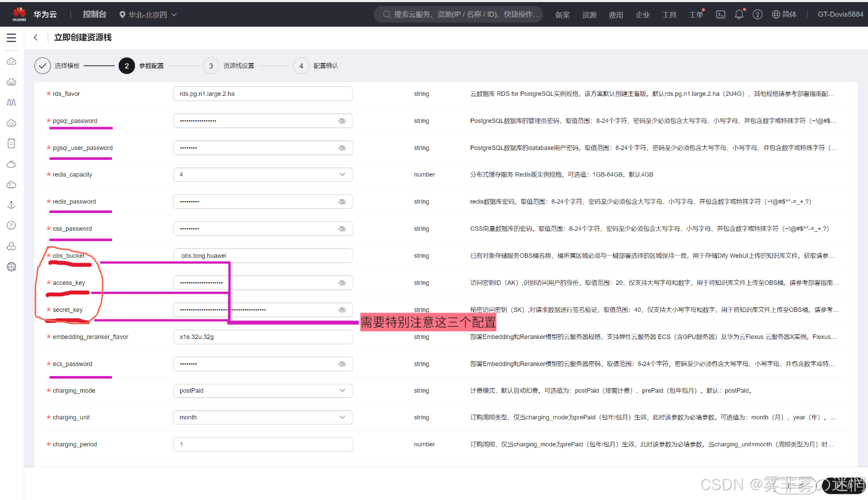
Task: Open the hamburger navigation menu
Action: pyautogui.click(x=11, y=38)
